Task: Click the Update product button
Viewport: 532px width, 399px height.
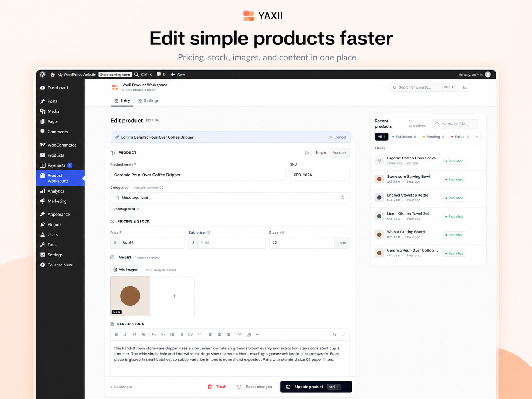Action: pos(316,387)
